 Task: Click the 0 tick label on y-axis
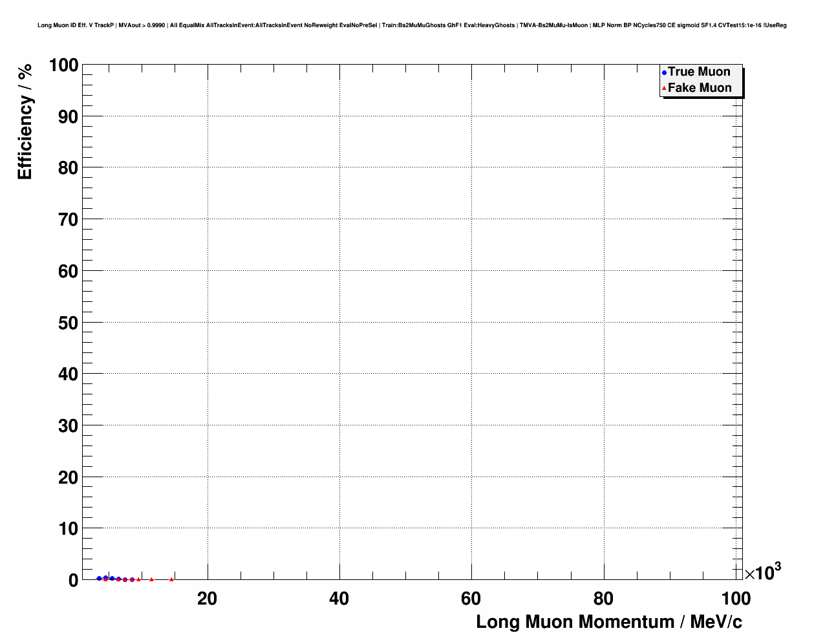73,580
